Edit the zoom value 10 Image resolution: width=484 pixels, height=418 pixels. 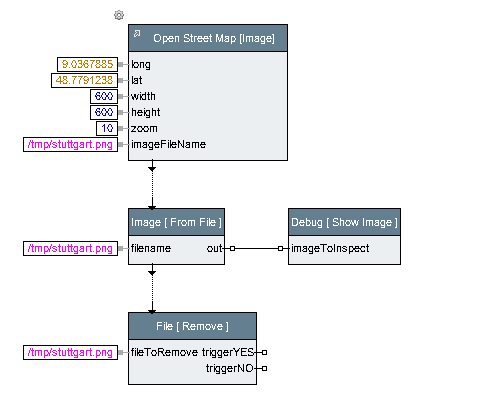[107, 128]
